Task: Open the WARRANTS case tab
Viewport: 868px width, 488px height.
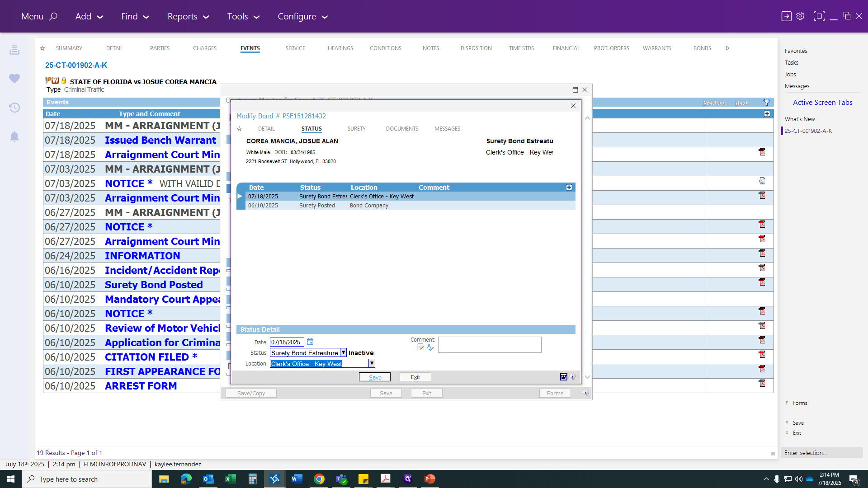Action: [x=657, y=48]
